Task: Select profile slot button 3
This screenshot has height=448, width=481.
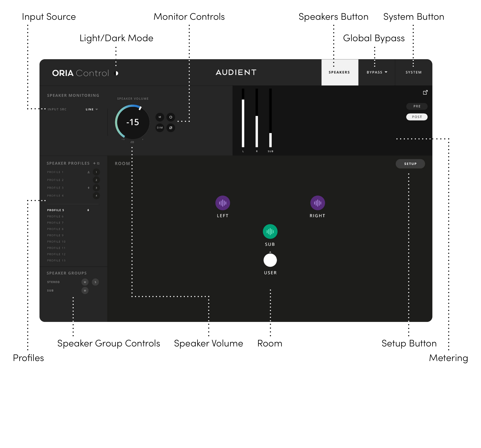Action: point(96,188)
